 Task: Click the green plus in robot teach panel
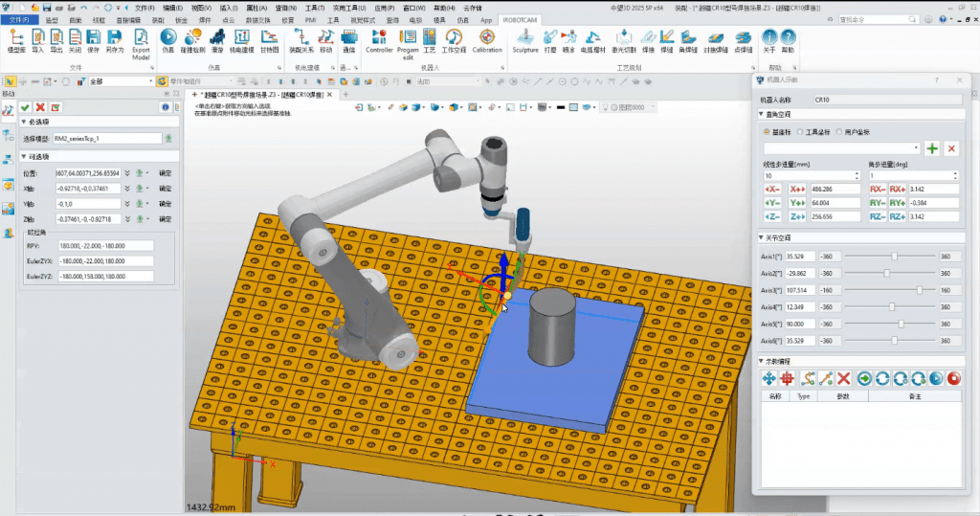click(x=932, y=148)
